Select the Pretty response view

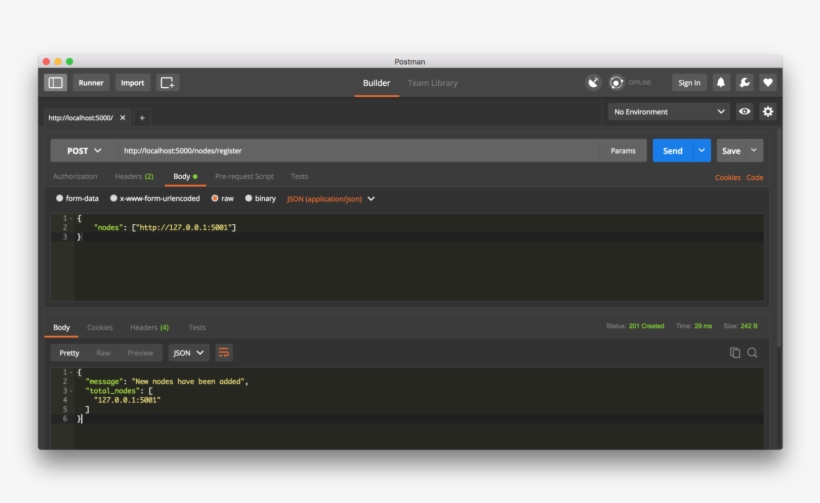coord(69,353)
